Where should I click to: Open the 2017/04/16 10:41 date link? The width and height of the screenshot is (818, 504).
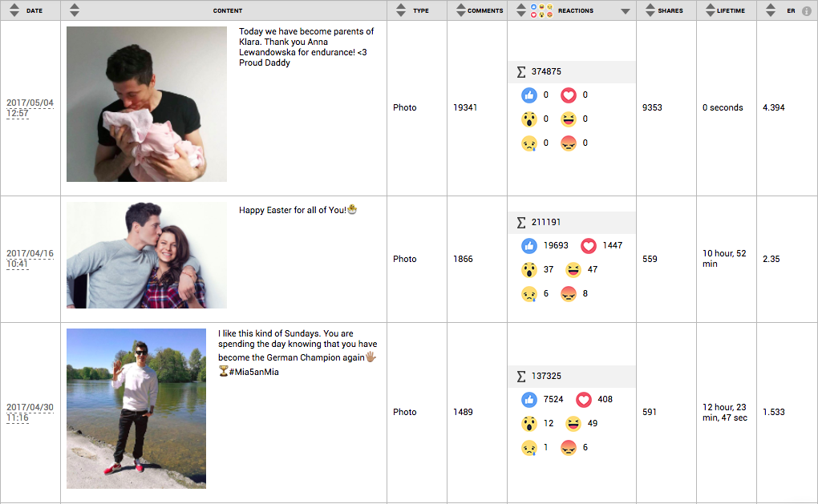(x=30, y=259)
